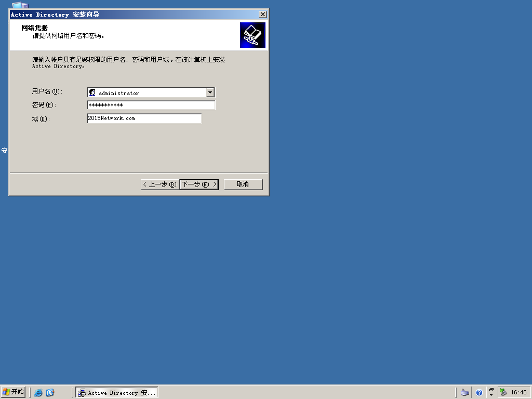
Task: Cancel the wizard with 取消
Action: [243, 184]
